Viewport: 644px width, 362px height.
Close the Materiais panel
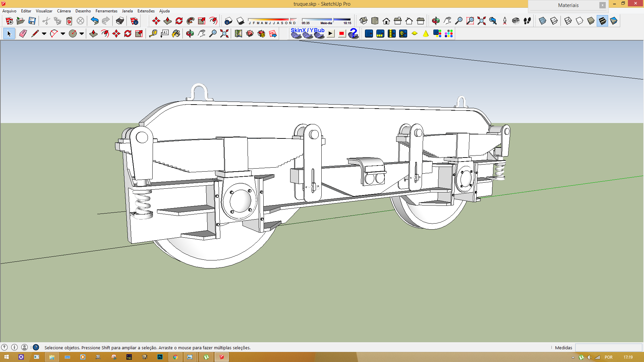click(x=602, y=5)
